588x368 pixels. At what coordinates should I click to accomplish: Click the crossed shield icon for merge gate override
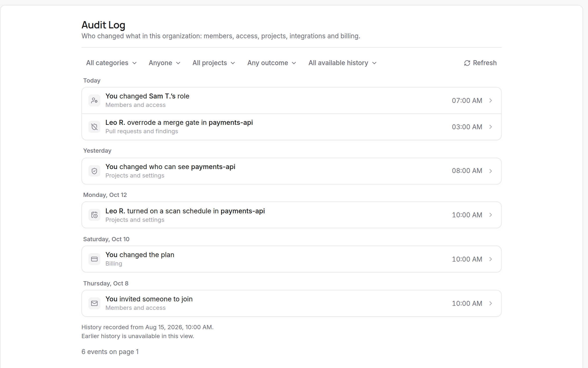(94, 127)
